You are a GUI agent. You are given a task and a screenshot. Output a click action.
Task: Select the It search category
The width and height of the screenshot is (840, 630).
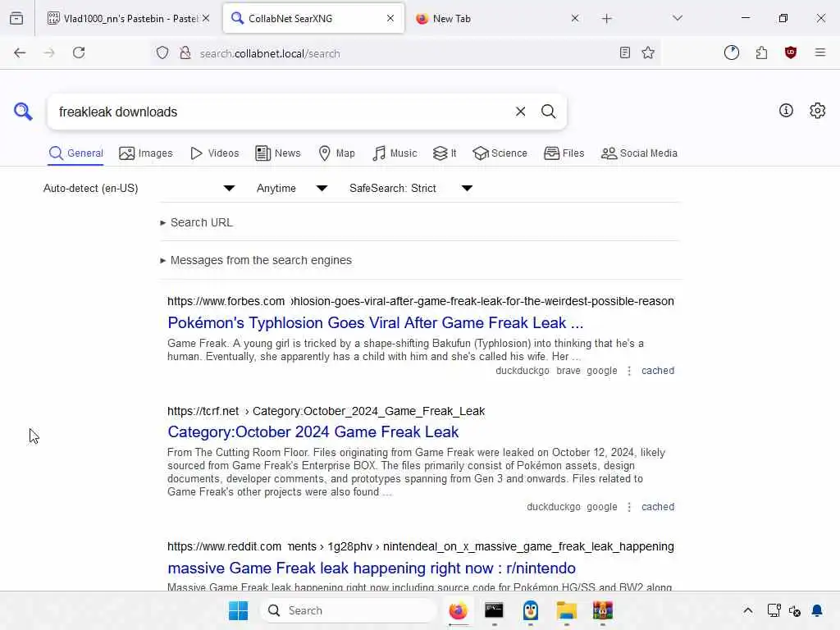pyautogui.click(x=445, y=153)
